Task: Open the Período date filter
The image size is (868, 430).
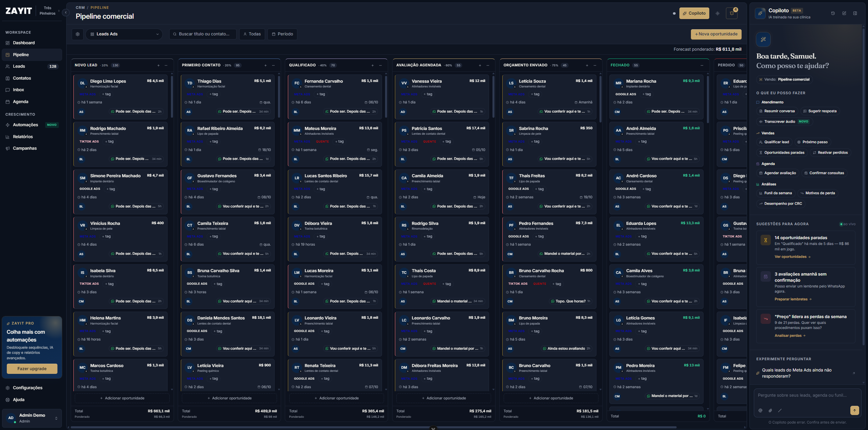Action: [x=282, y=34]
